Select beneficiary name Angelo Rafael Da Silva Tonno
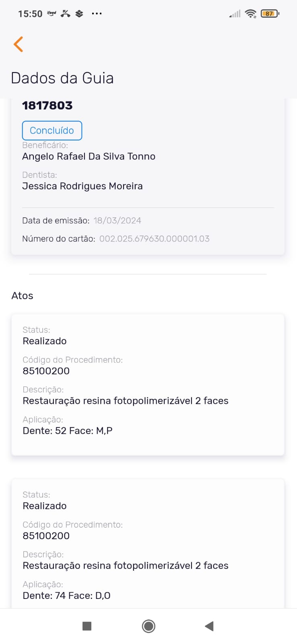This screenshot has width=297, height=644. point(89,156)
